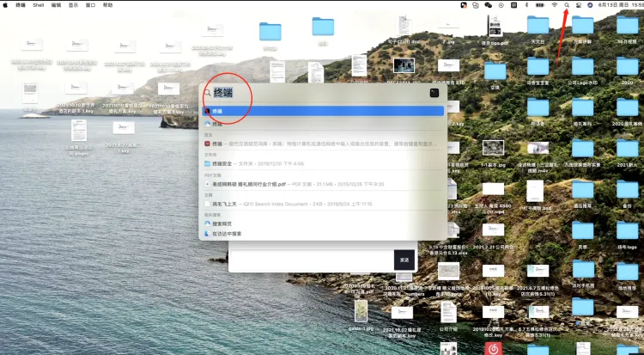
Task: Select the 公司介绍 desktop document
Action: (448, 316)
